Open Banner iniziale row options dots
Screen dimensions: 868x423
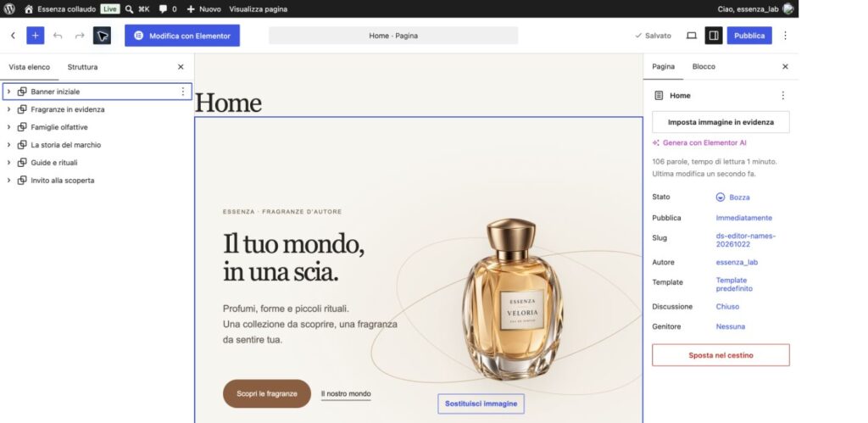(183, 92)
